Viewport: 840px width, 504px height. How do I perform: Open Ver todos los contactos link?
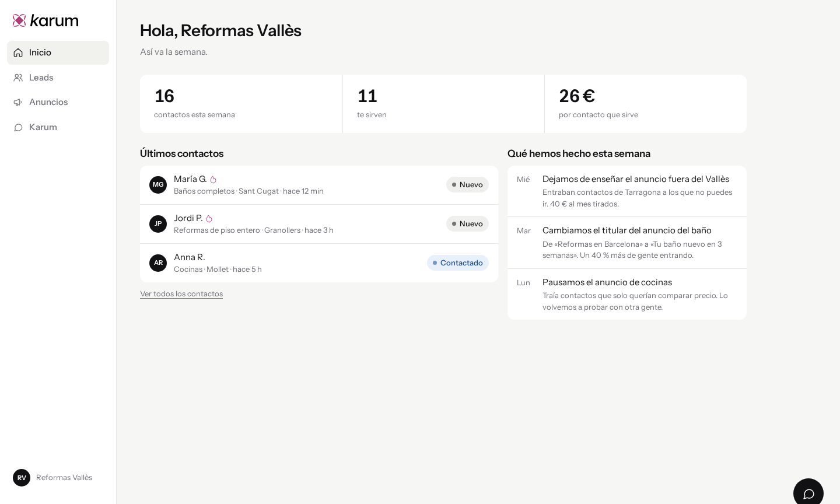coord(181,293)
